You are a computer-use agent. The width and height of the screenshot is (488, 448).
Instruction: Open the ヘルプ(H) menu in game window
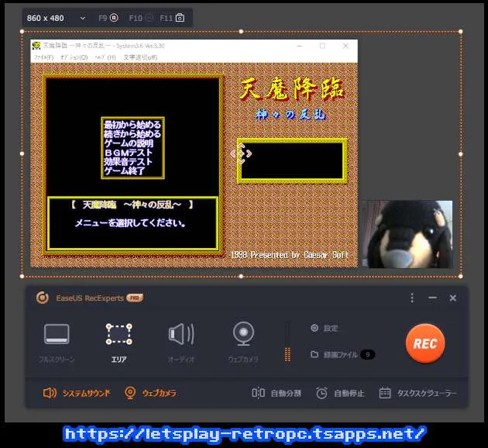tap(105, 57)
